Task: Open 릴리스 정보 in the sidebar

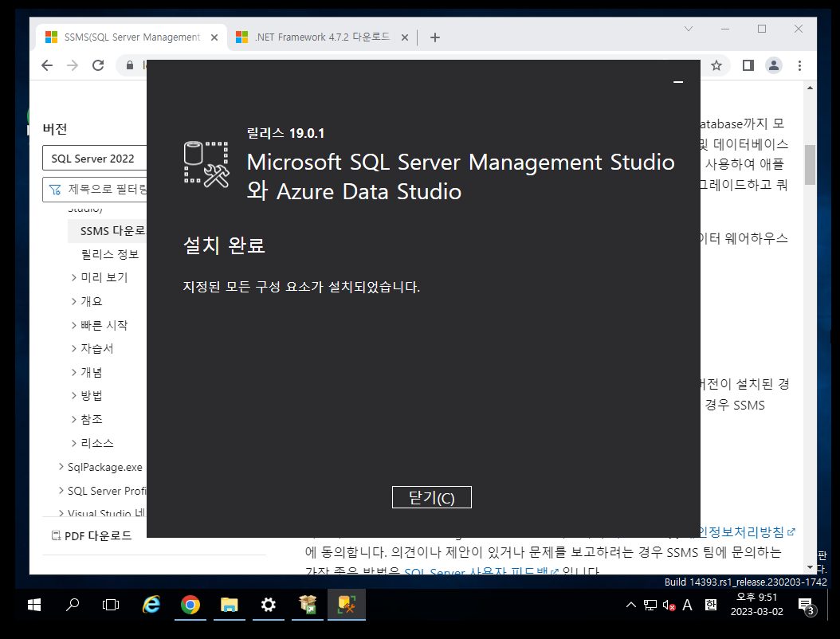Action: tap(110, 254)
